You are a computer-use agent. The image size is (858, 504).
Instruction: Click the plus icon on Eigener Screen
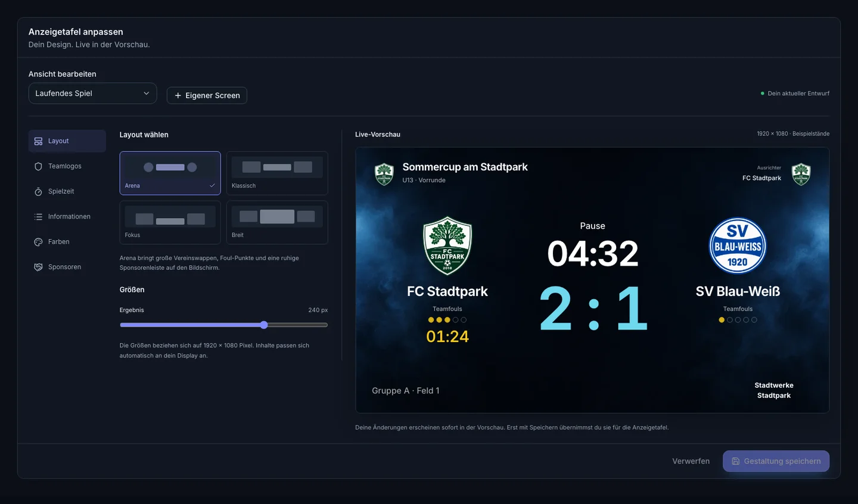[178, 95]
